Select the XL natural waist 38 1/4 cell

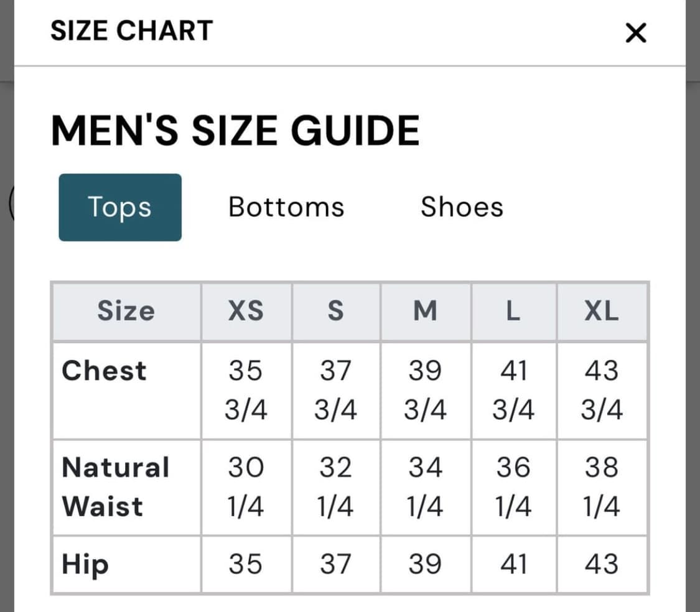[x=602, y=487]
